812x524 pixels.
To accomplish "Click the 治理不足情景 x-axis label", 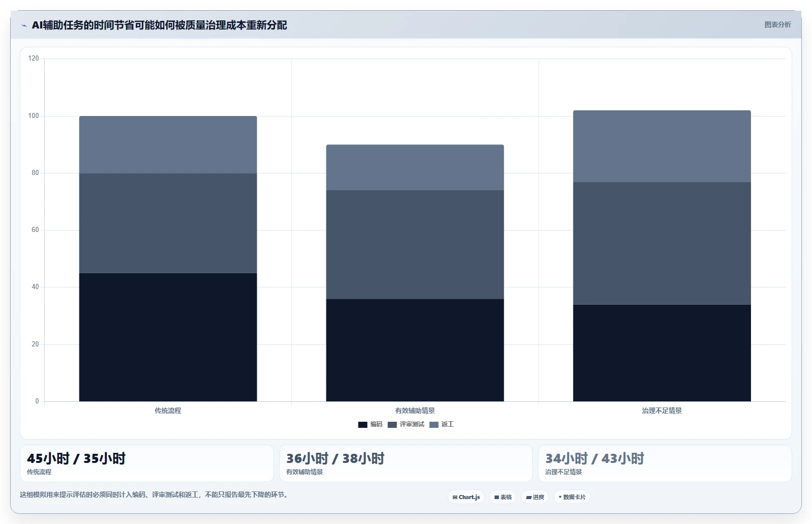I will 662,411.
